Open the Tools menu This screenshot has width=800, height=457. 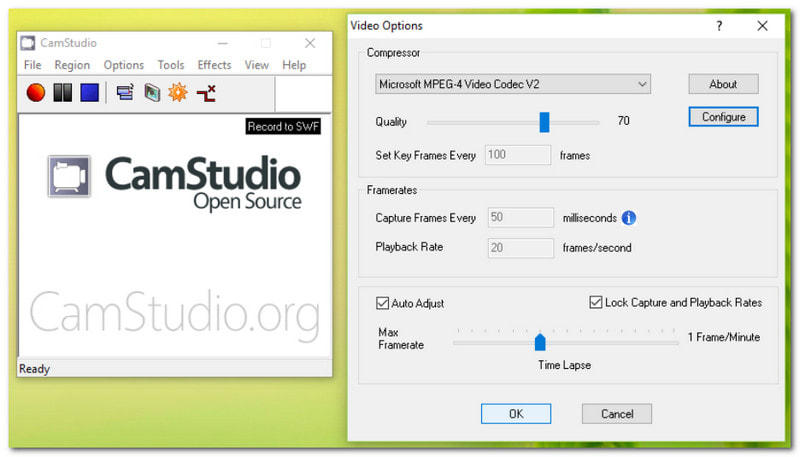[170, 65]
